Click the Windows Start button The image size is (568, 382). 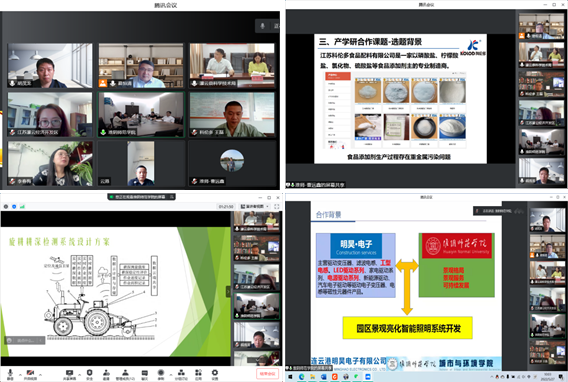(x=291, y=377)
